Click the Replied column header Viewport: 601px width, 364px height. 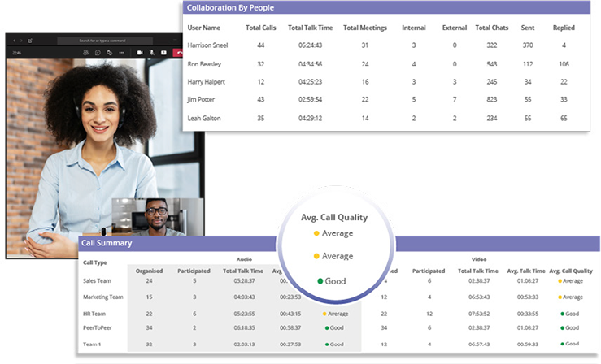click(564, 28)
